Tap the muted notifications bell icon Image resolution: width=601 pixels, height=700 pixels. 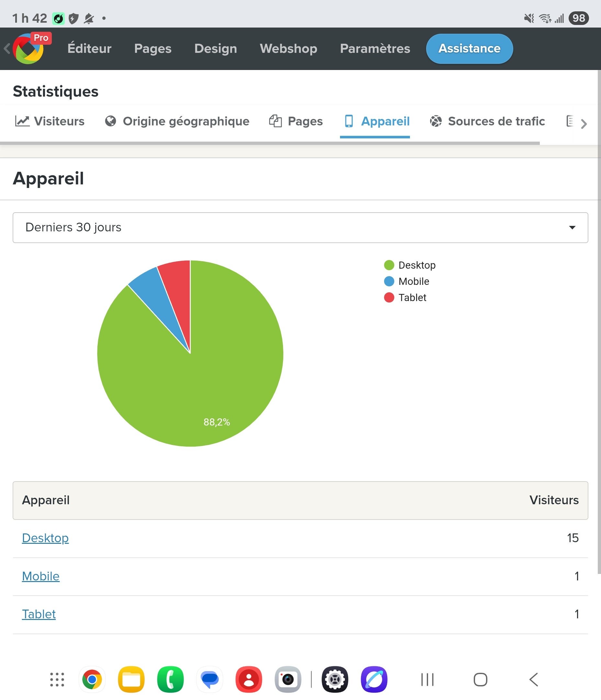pos(89,18)
